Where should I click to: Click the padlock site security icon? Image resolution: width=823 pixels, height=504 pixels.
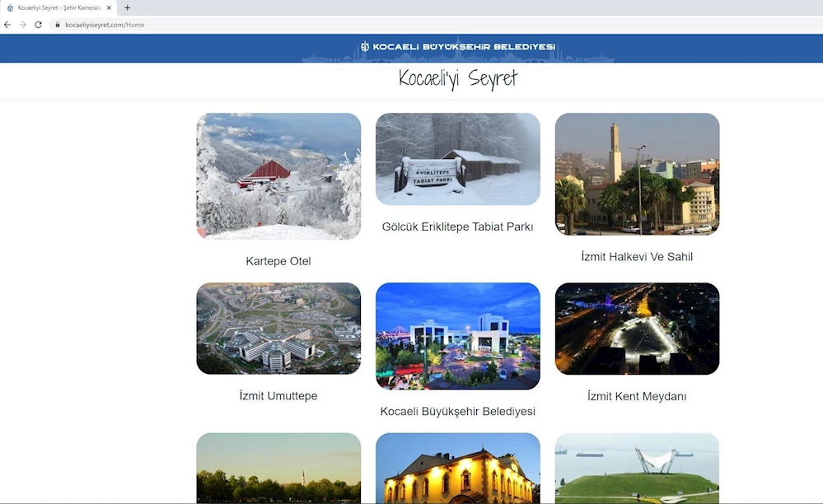(58, 25)
